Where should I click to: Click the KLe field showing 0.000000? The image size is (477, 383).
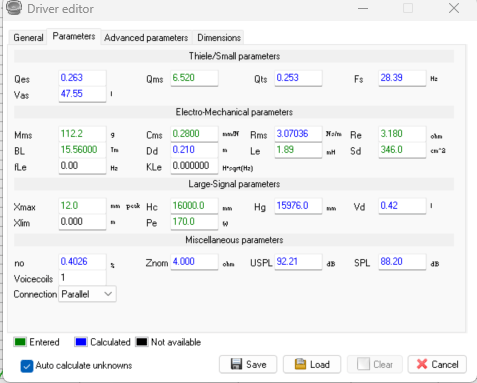pyautogui.click(x=194, y=166)
